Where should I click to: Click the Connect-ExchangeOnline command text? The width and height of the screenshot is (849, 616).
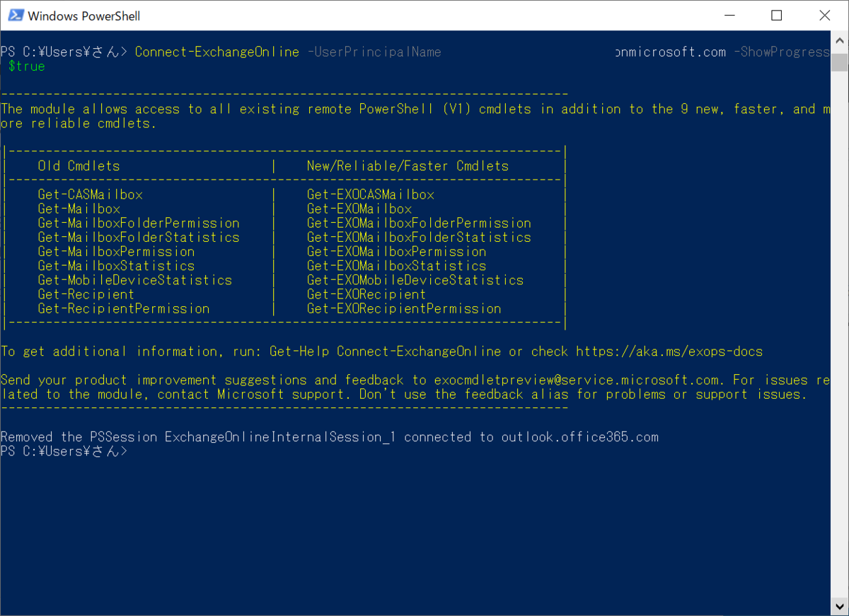(x=217, y=52)
